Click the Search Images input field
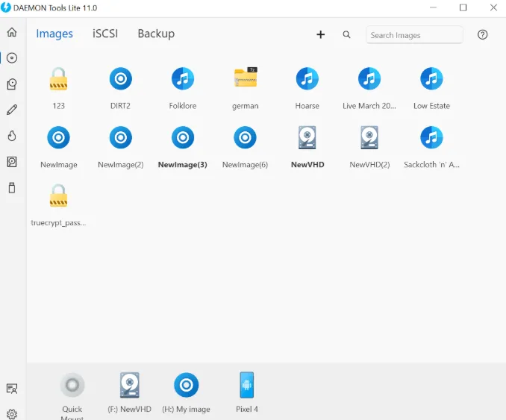This screenshot has height=420, width=506. [x=414, y=35]
